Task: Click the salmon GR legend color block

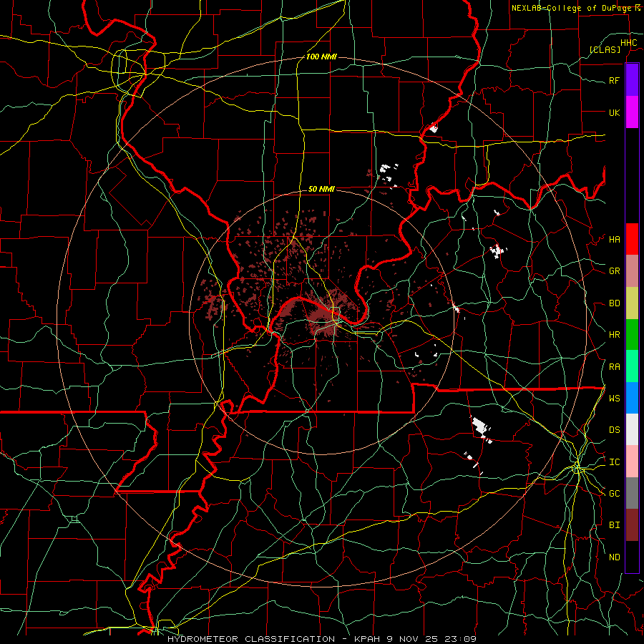Action: tap(632, 270)
